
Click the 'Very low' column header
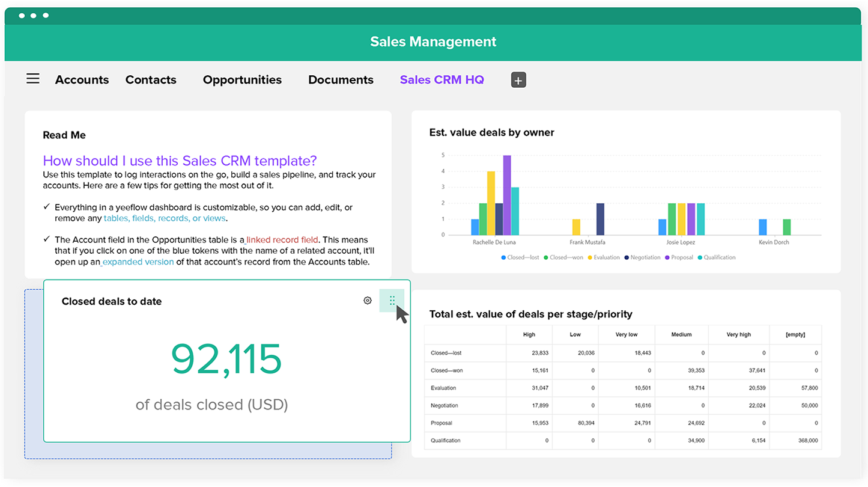point(627,334)
